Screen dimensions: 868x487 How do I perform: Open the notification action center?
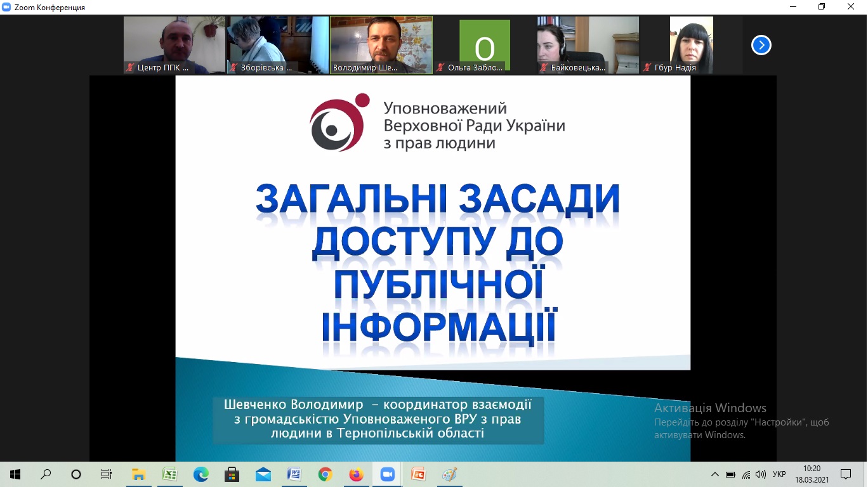(x=846, y=474)
